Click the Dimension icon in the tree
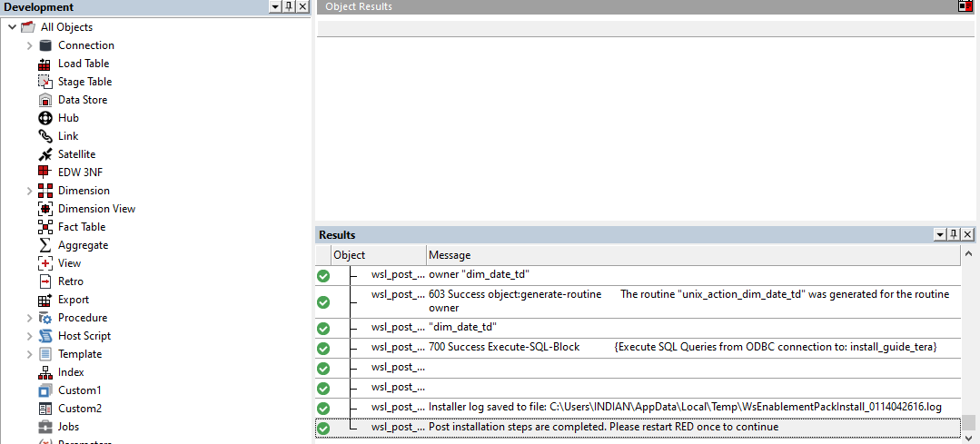The height and width of the screenshot is (444, 980). [45, 191]
